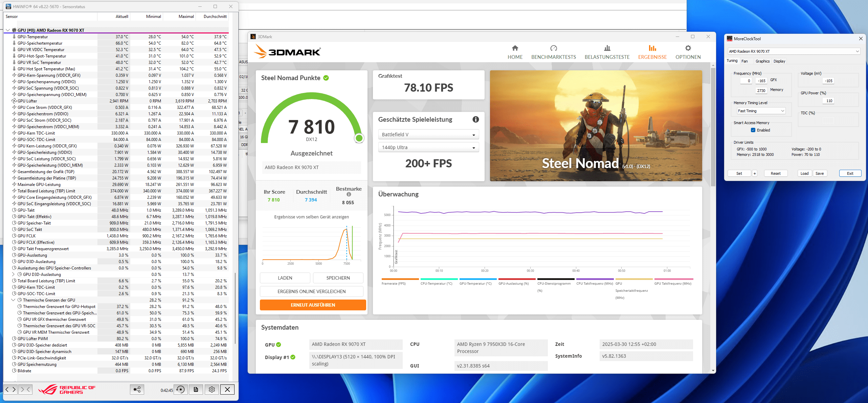Image resolution: width=868 pixels, height=403 pixels.
Task: Click the ERNEUT AUSFÜHREN button
Action: 313,305
